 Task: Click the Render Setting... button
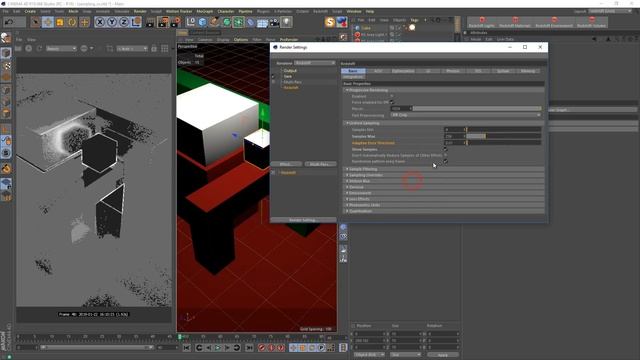pos(303,220)
